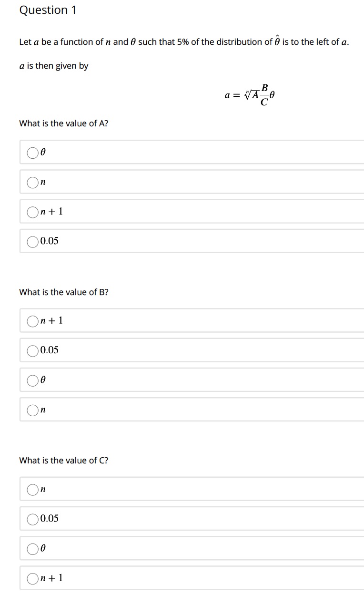
Task: Pick n + 1 as the value of A
Action: point(32,212)
